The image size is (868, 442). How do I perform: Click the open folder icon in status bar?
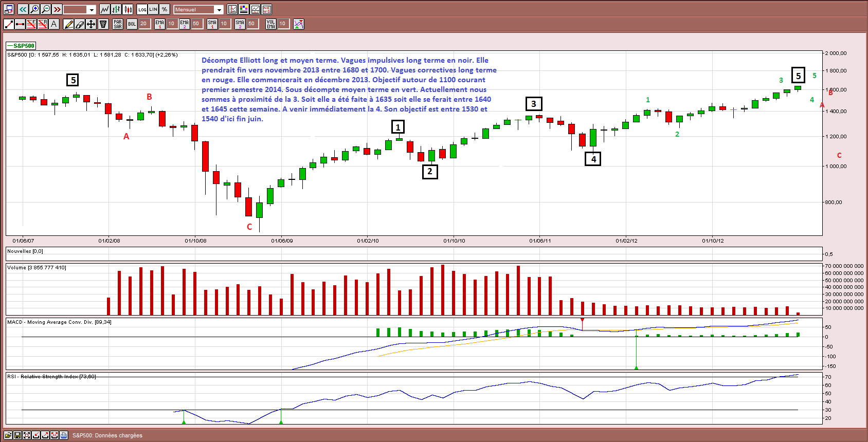(8, 435)
